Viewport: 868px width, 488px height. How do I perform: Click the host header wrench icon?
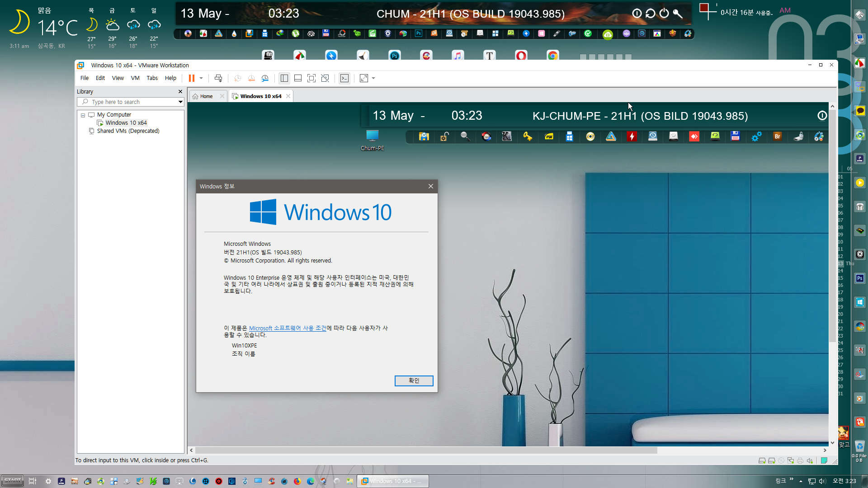pyautogui.click(x=677, y=14)
